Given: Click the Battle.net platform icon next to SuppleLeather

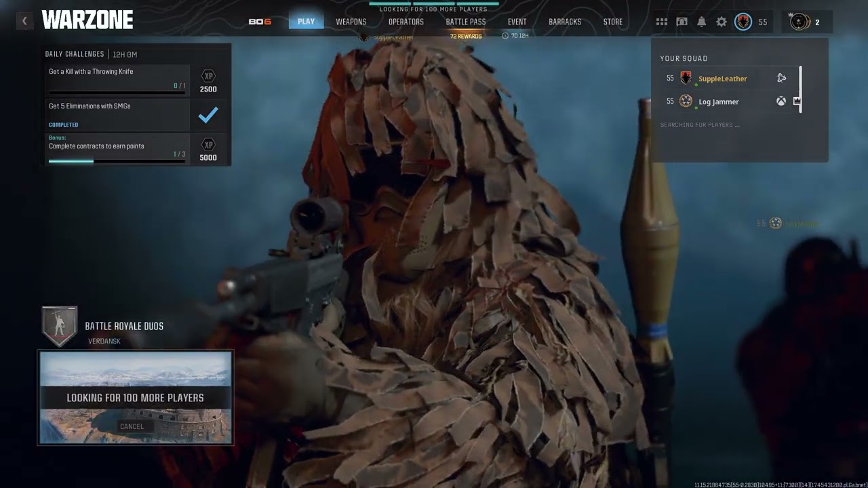Looking at the screenshot, I should 781,78.
